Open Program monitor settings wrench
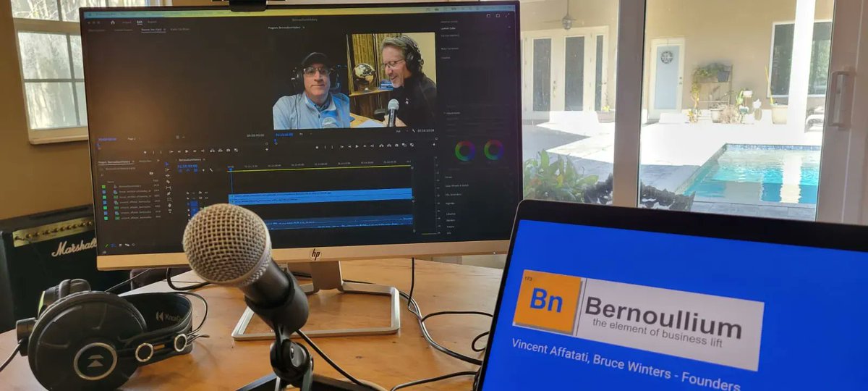This screenshot has height=391, width=868. [414, 130]
